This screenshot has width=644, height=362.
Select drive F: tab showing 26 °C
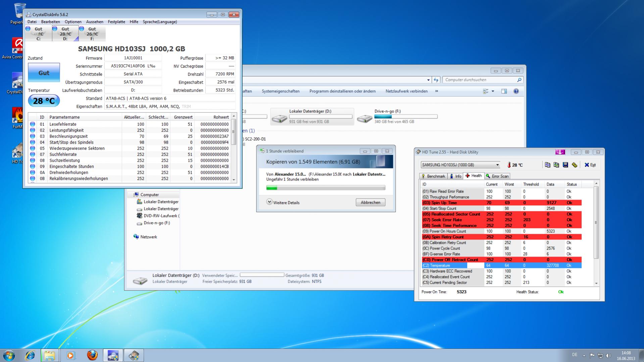click(x=92, y=34)
